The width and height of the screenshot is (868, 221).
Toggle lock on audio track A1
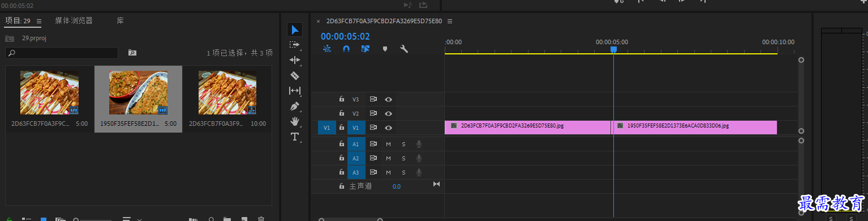tap(342, 144)
